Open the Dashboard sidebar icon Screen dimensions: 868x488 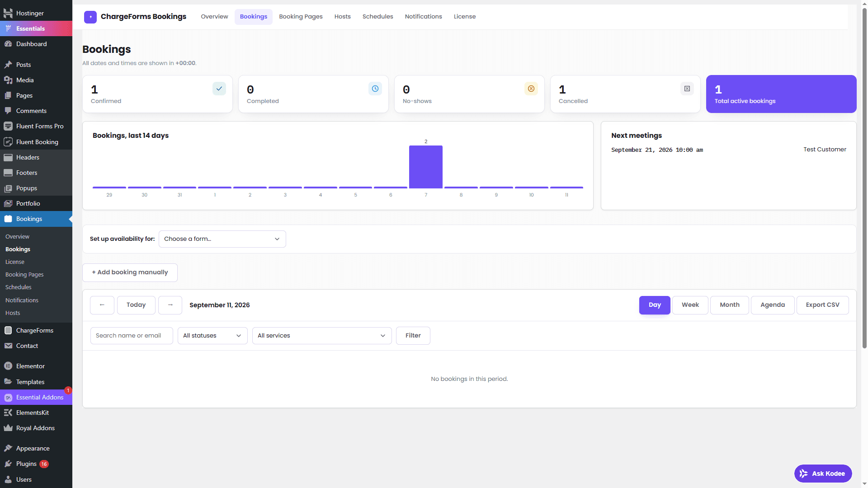coord(8,44)
